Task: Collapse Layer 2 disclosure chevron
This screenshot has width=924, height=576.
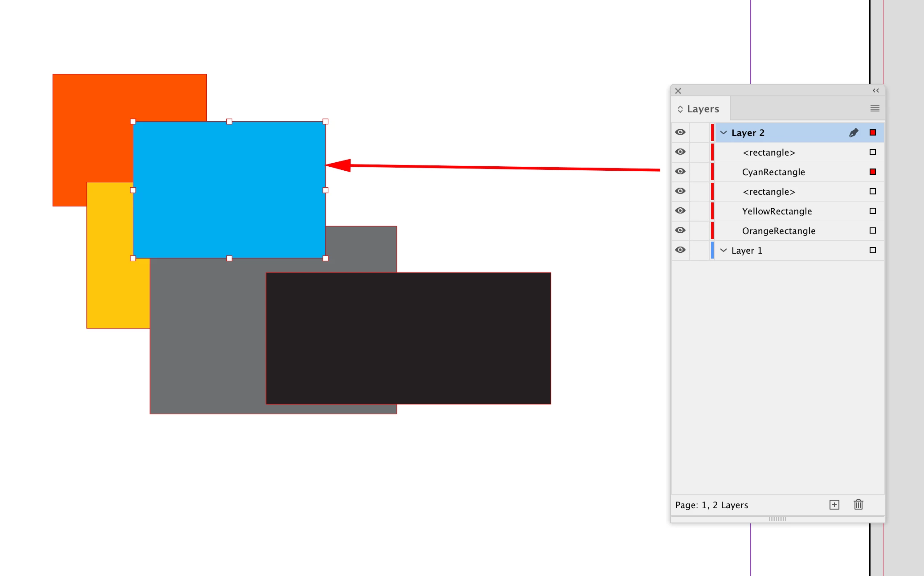Action: click(x=724, y=133)
